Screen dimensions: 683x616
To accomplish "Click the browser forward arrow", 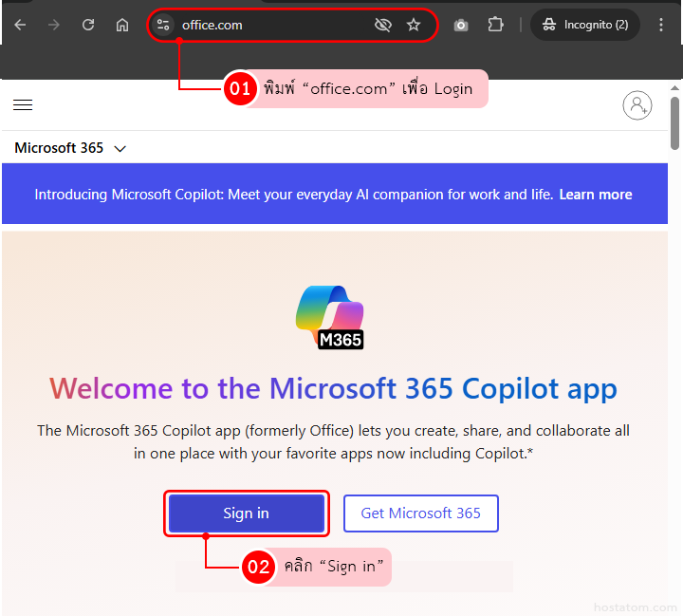I will [x=54, y=26].
